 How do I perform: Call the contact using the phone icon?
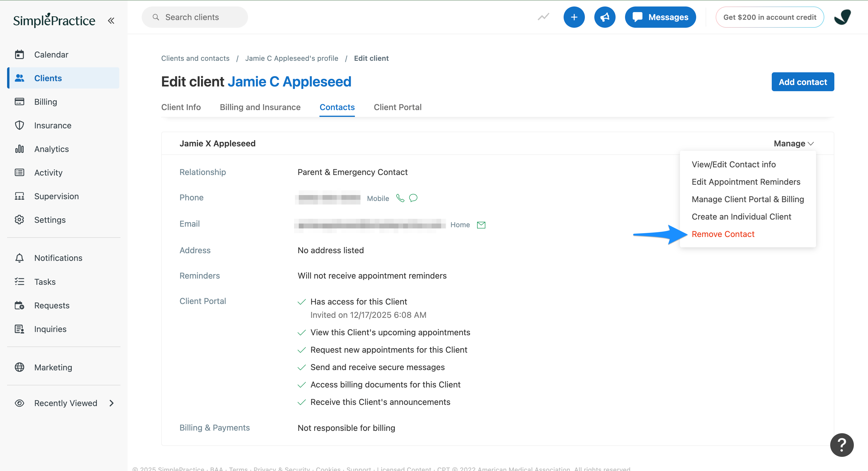pos(400,198)
